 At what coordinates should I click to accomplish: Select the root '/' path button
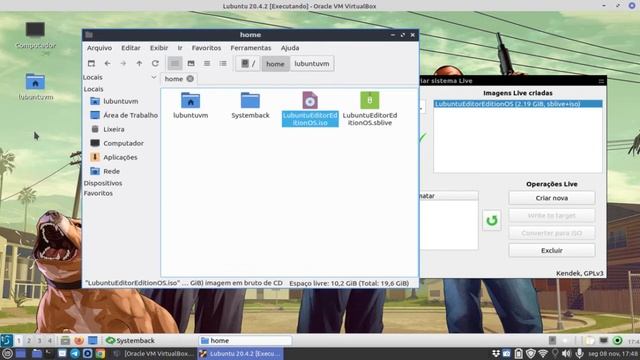[248, 63]
